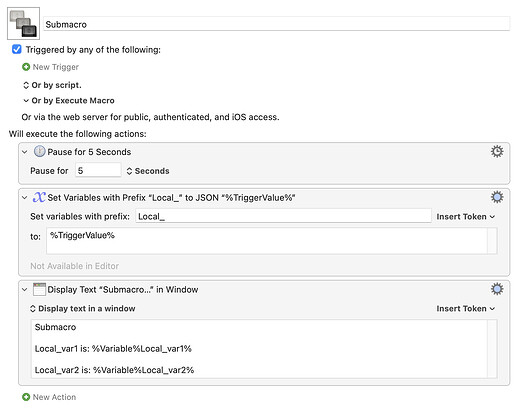Open gear menu for Set Variables action
The width and height of the screenshot is (517, 408).
pos(497,197)
